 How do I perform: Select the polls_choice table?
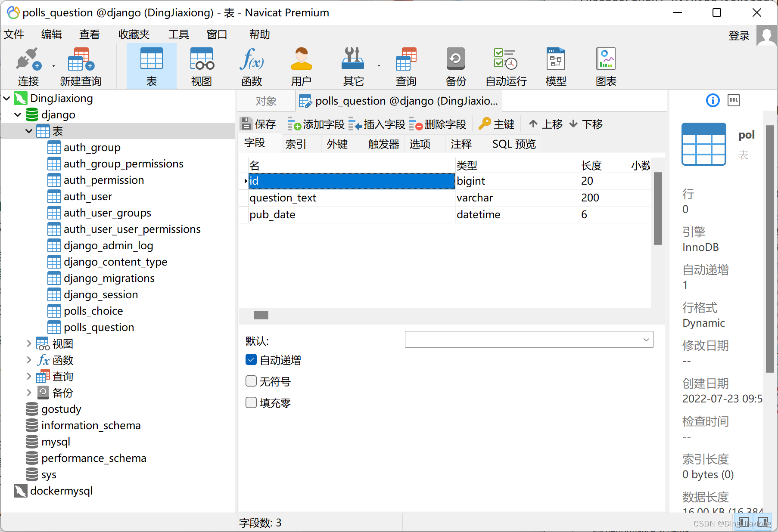tap(93, 311)
